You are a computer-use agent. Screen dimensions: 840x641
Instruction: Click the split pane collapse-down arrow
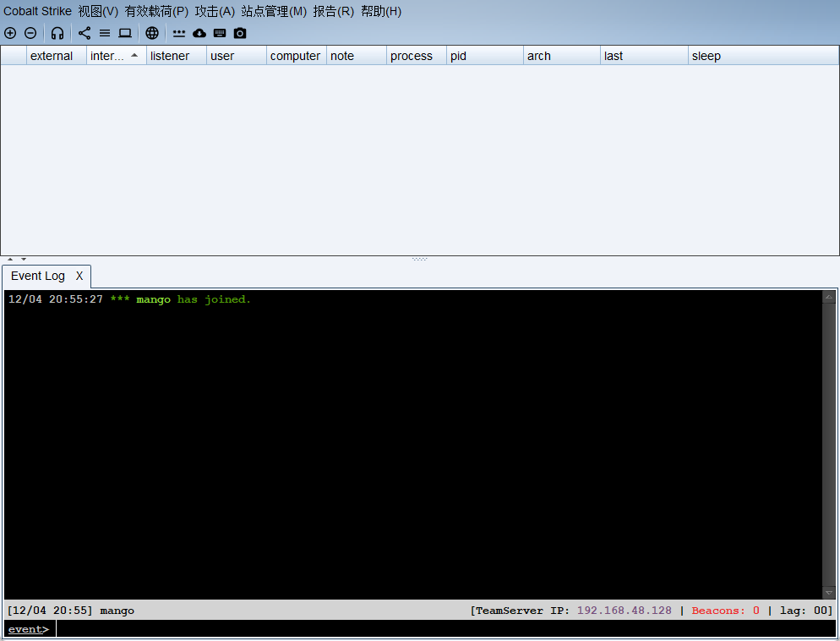pos(24,260)
